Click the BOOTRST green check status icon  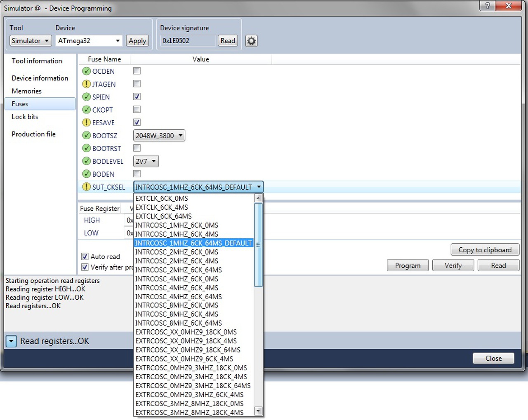coord(86,148)
